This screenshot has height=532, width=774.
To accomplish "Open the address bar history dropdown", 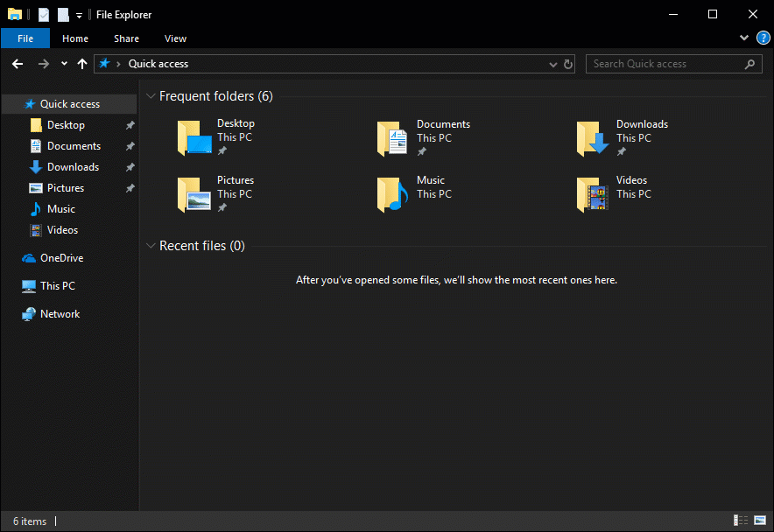I will tap(552, 63).
